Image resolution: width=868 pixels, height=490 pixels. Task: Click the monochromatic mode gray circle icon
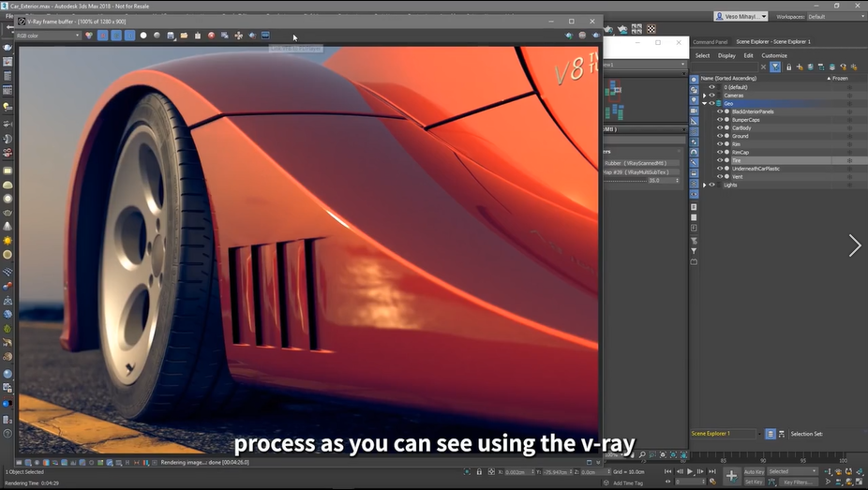point(157,36)
